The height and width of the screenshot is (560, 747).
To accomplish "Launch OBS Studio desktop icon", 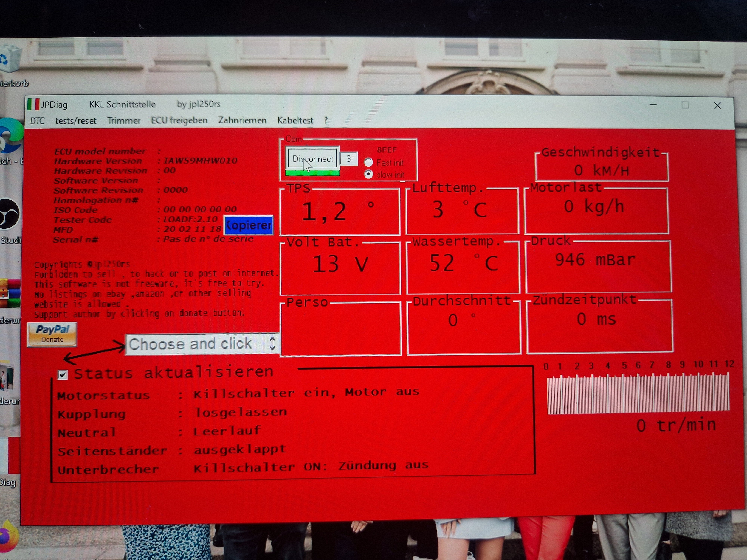I will (10, 214).
